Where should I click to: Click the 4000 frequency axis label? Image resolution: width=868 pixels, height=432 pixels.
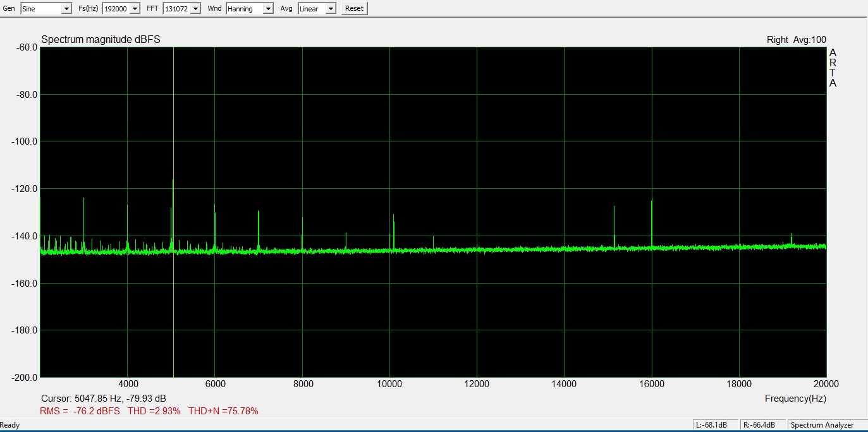pos(128,383)
